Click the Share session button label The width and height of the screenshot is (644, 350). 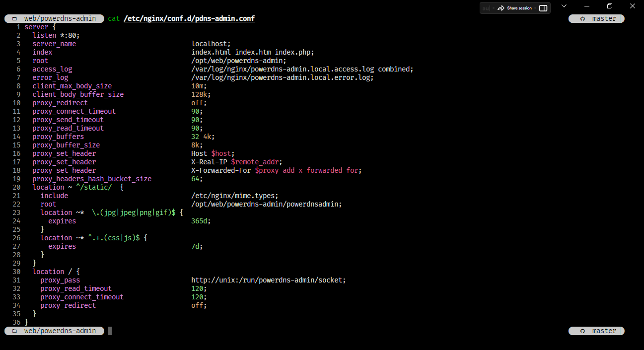(519, 8)
